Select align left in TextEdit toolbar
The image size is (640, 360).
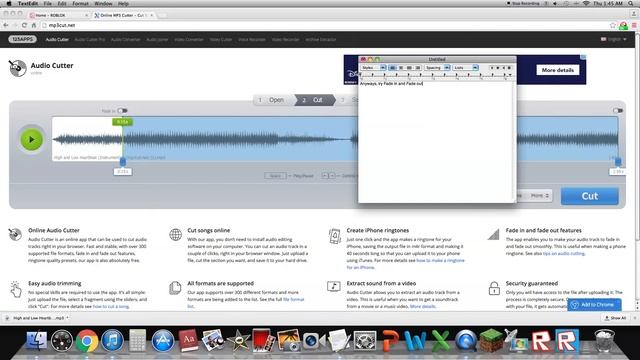point(392,68)
